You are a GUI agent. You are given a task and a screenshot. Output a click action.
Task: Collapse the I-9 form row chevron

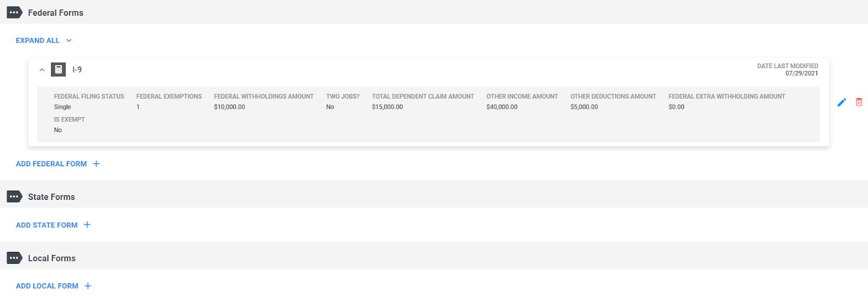[x=42, y=70]
